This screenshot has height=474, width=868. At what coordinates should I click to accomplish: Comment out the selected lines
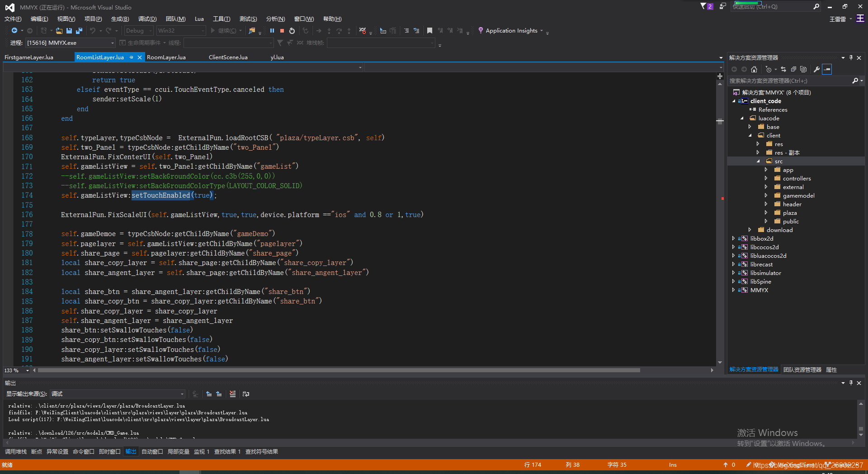(x=406, y=31)
